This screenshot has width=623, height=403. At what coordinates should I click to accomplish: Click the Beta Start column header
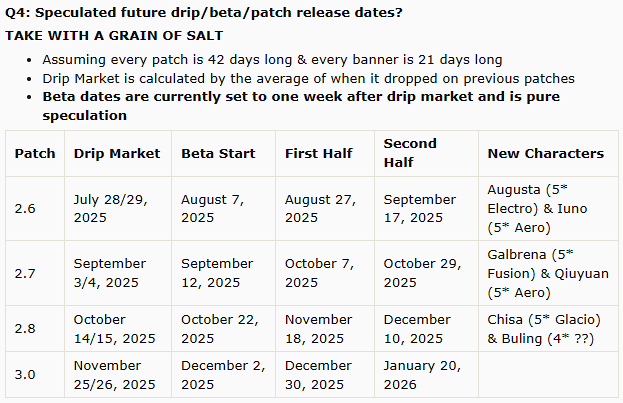[x=223, y=153]
